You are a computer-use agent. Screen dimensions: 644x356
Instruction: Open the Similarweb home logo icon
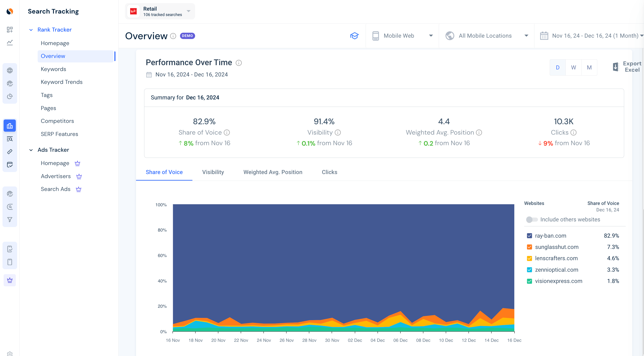tap(10, 11)
